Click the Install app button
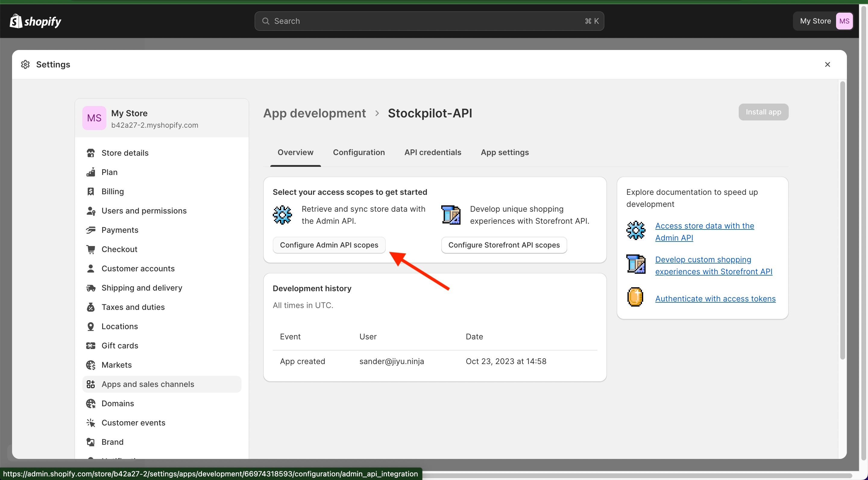 point(763,112)
